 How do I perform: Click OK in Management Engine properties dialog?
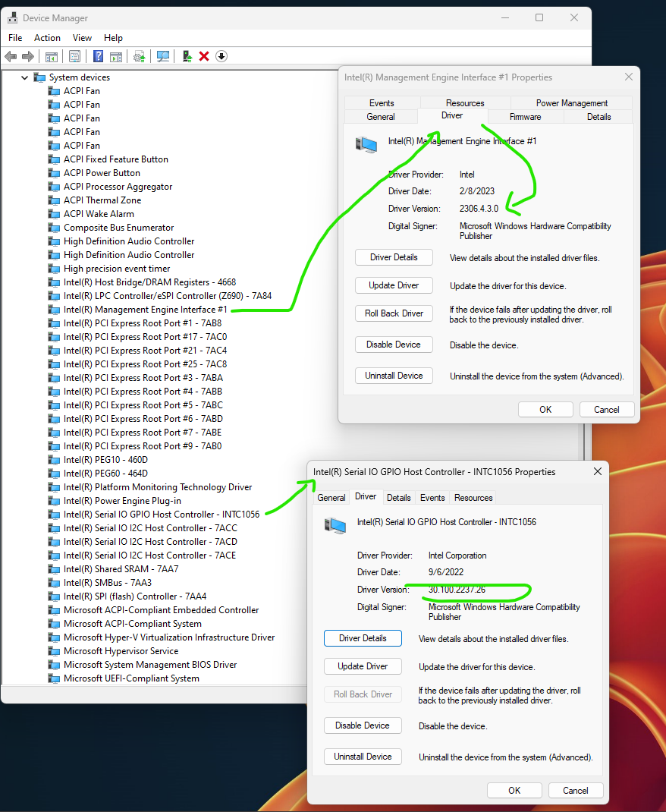pos(545,410)
